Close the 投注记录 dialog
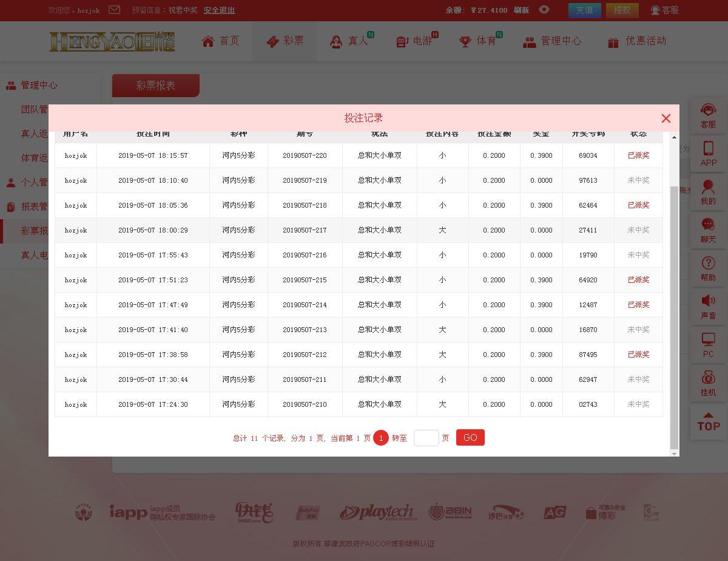This screenshot has height=561, width=728. click(666, 118)
